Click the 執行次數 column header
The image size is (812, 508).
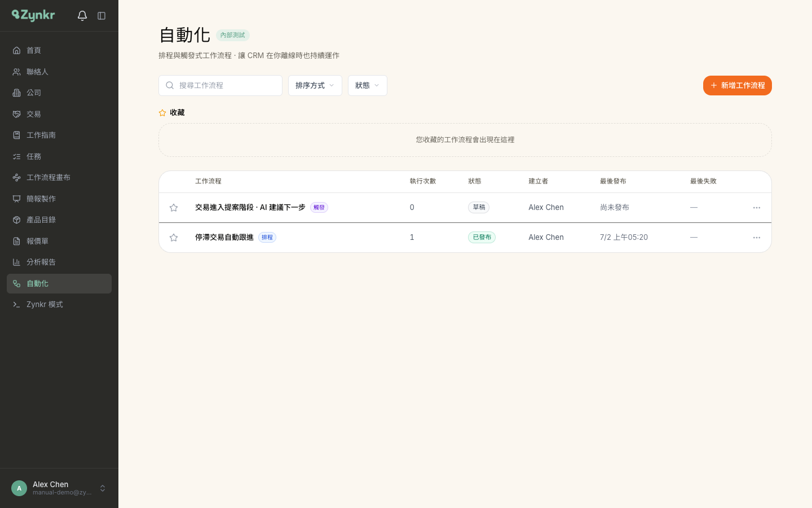click(x=423, y=181)
